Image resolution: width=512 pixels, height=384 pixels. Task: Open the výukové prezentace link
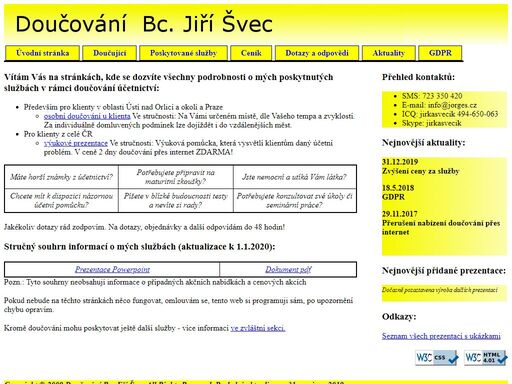pyautogui.click(x=76, y=143)
